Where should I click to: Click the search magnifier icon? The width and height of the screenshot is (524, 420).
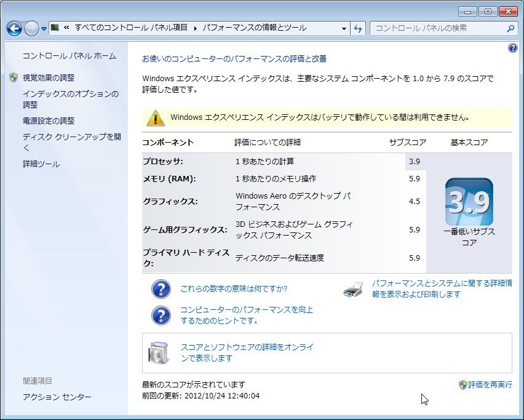tap(510, 29)
